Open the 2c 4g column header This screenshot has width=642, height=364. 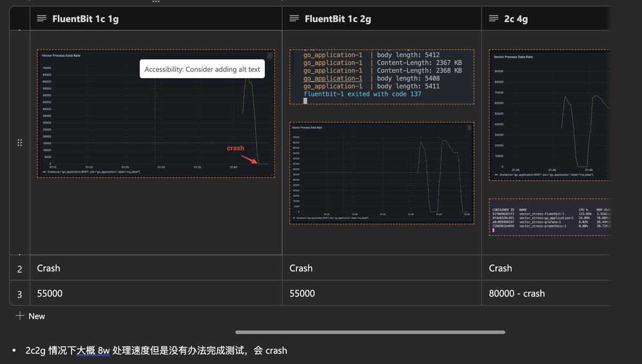point(546,19)
